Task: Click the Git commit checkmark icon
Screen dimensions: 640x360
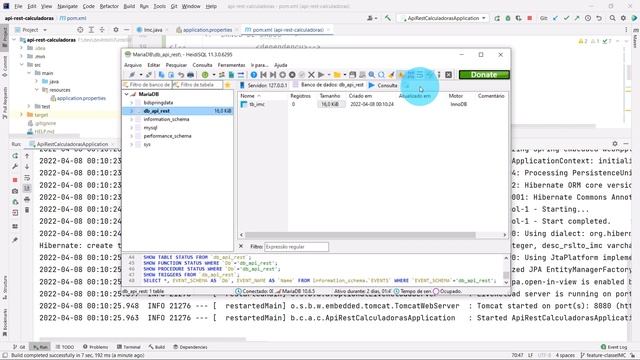Action: 567,18
